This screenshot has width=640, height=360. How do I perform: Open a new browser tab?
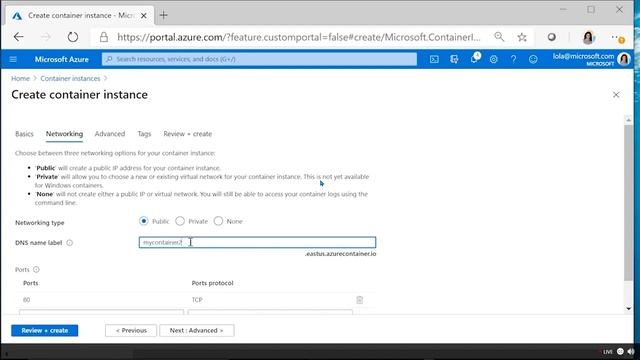[x=164, y=16]
